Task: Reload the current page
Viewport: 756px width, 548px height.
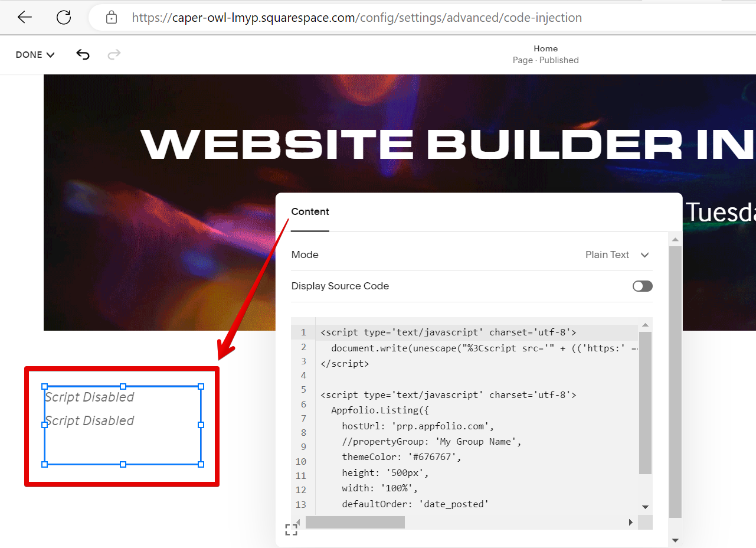Action: pos(64,18)
